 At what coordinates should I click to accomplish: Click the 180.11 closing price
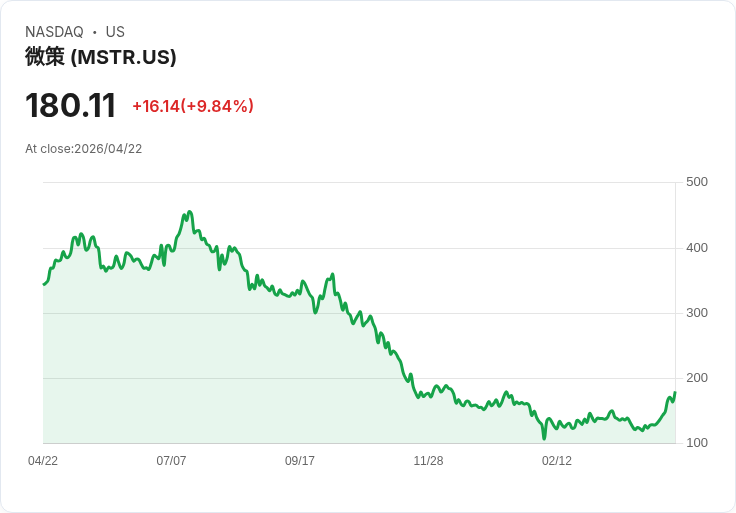point(70,105)
